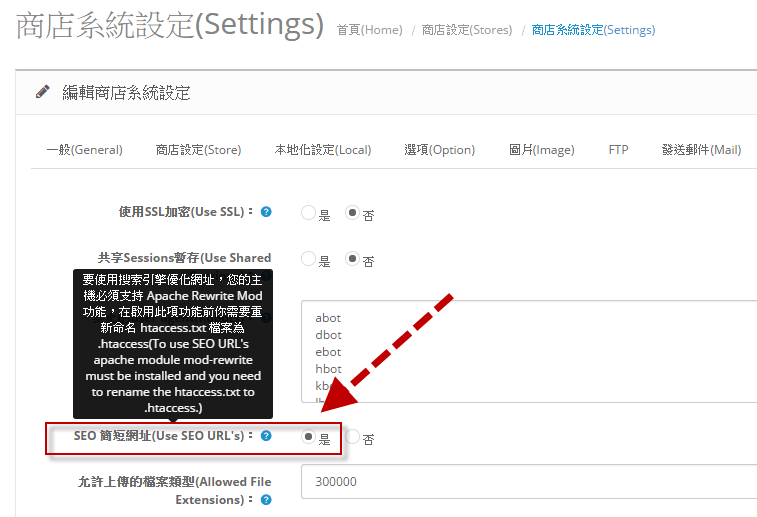Click the 'ebot' line in the robots list
This screenshot has width=757, height=517.
click(328, 352)
